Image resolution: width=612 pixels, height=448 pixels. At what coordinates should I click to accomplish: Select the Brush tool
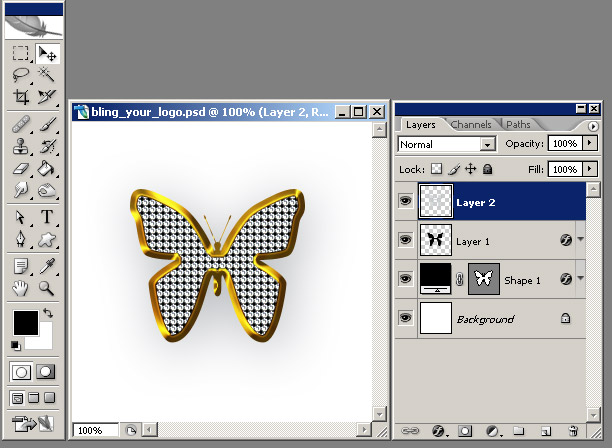(46, 125)
